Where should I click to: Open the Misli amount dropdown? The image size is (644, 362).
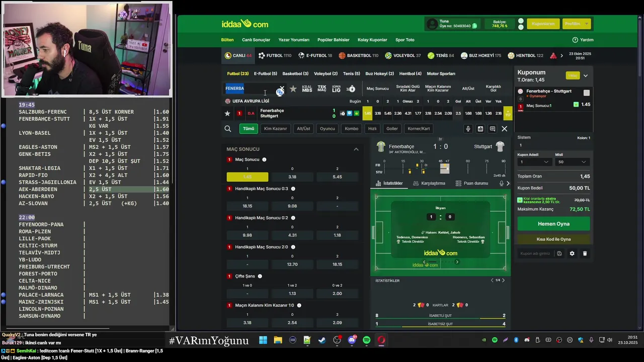[572, 162]
